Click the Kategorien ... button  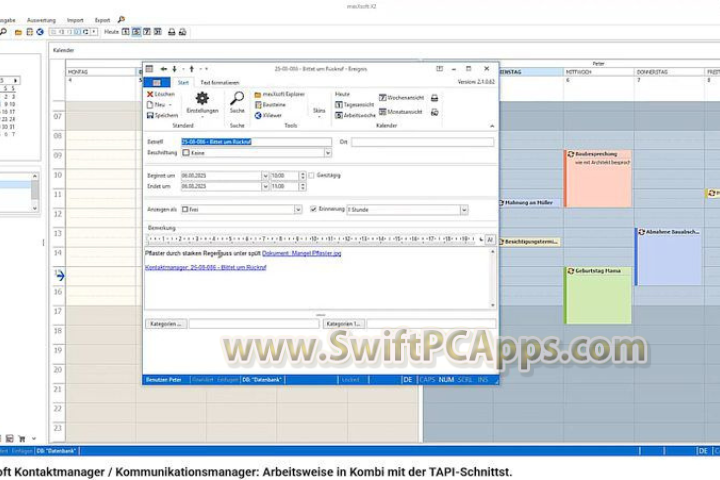point(166,324)
